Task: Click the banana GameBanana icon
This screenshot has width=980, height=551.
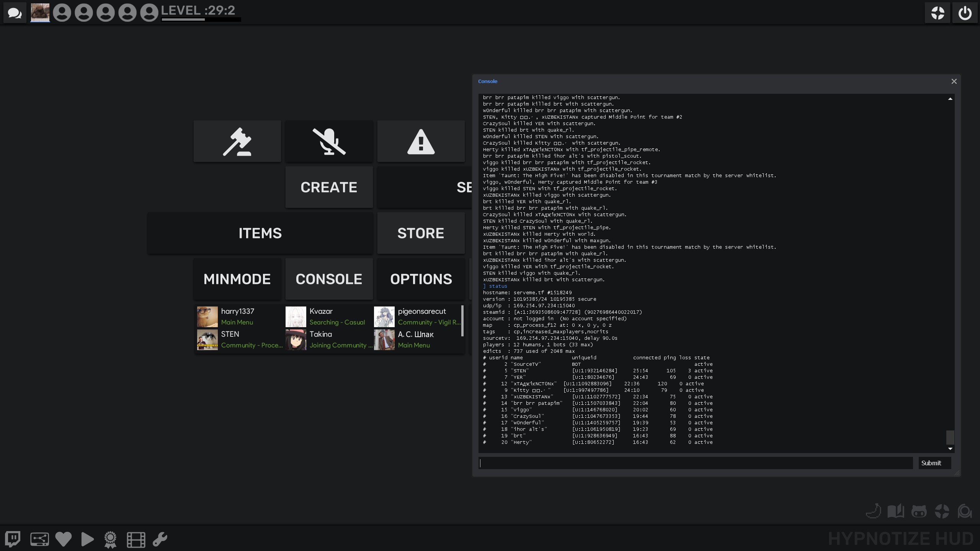Action: [x=873, y=511]
